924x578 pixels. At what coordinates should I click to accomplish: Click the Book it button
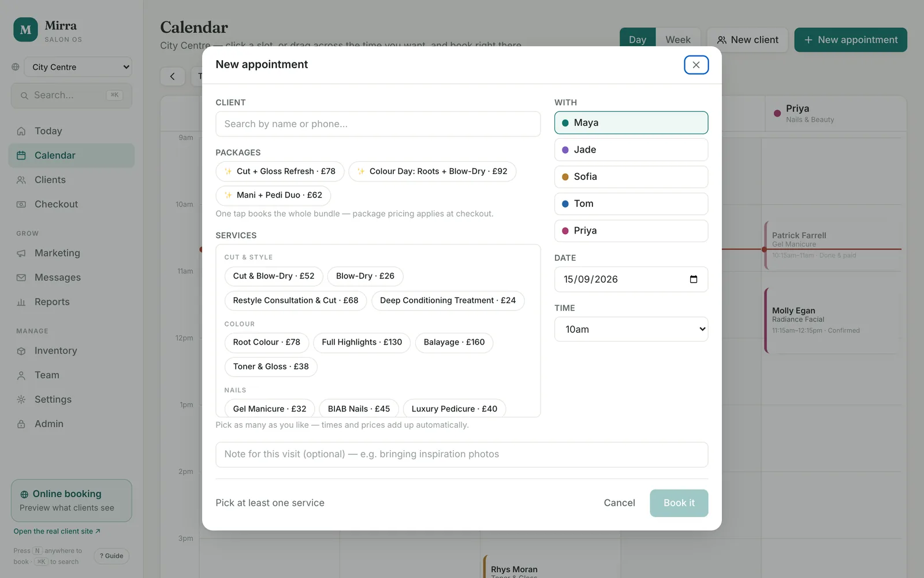679,503
